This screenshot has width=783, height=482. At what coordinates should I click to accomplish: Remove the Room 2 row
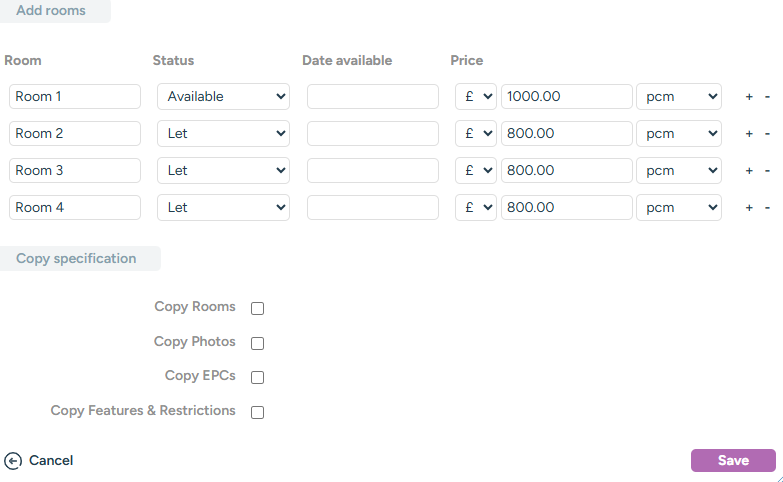pos(767,134)
